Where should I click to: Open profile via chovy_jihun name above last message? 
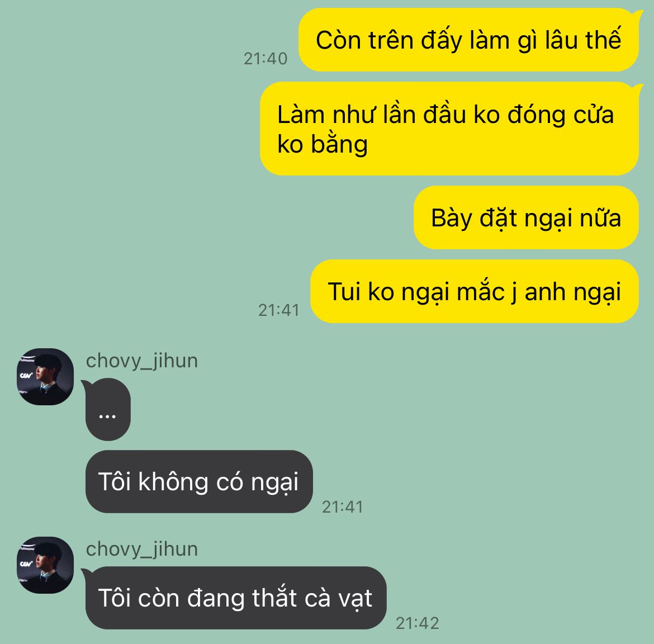pos(142,549)
